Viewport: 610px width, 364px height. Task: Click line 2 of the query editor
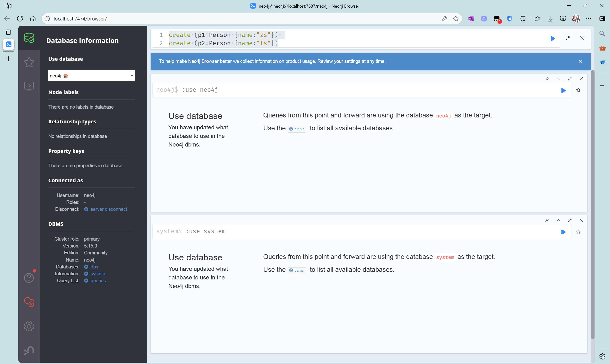pyautogui.click(x=223, y=43)
